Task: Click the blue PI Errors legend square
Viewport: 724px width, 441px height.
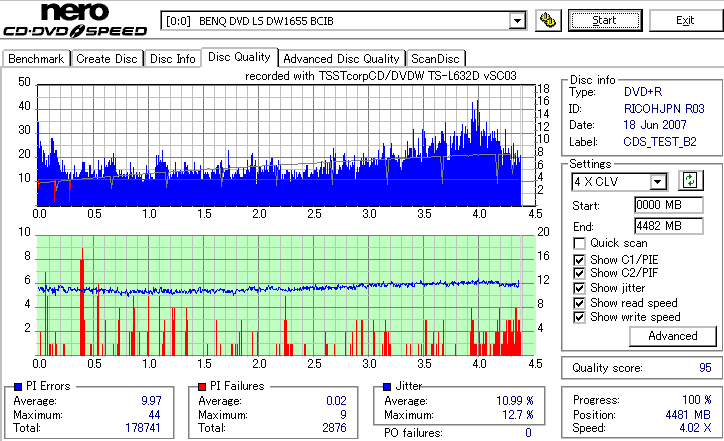Action: [x=18, y=387]
